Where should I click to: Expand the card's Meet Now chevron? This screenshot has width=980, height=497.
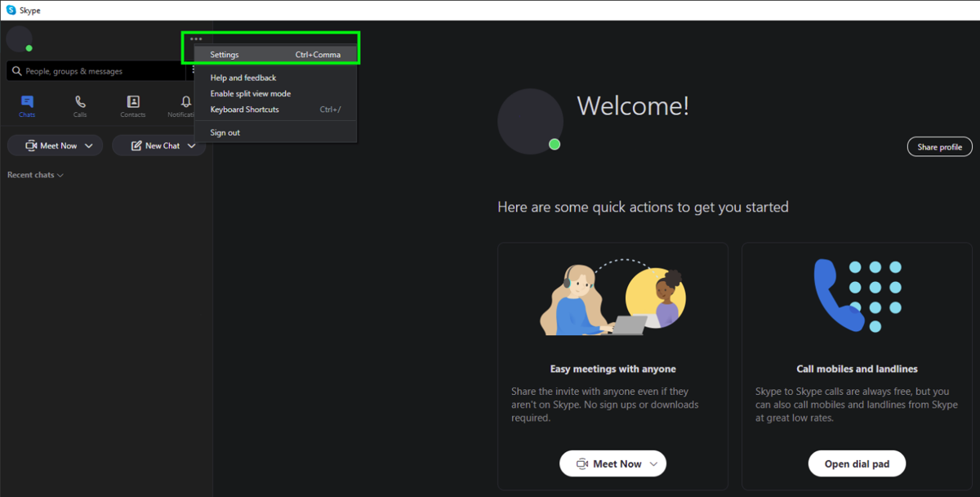[653, 463]
